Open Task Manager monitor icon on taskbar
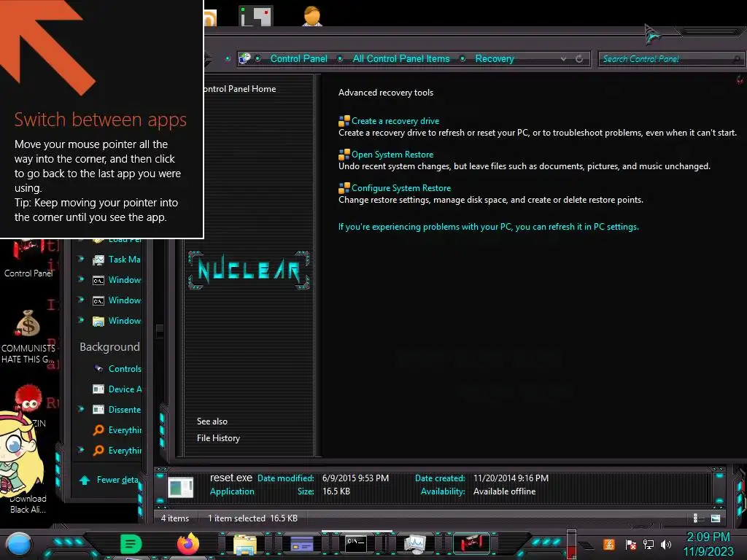747x560 pixels. coord(415,544)
